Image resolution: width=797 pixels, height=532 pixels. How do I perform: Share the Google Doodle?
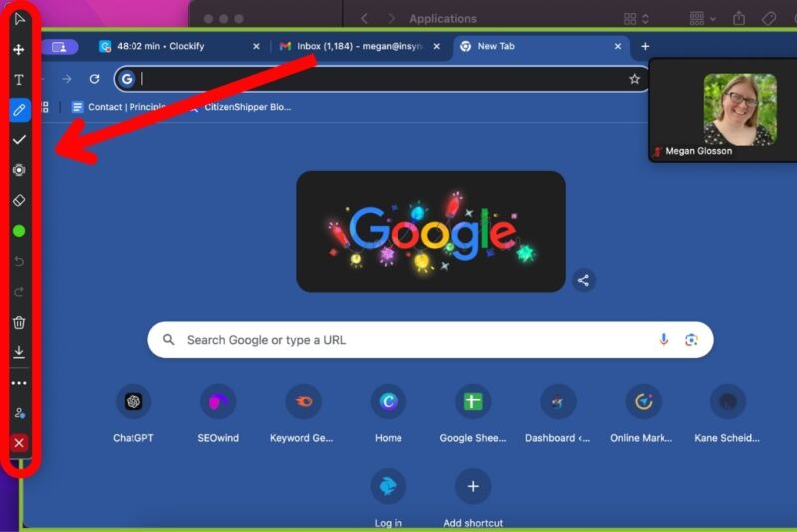[583, 280]
